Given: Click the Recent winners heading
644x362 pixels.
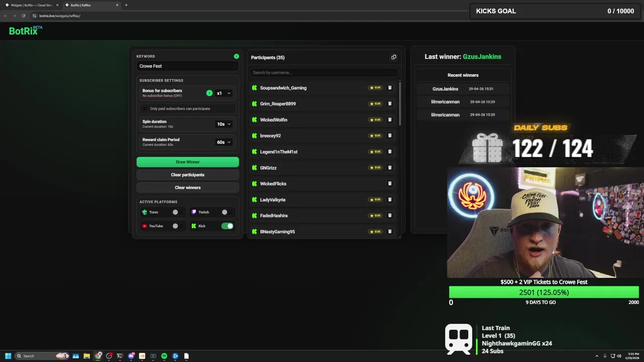Looking at the screenshot, I should pos(463,75).
